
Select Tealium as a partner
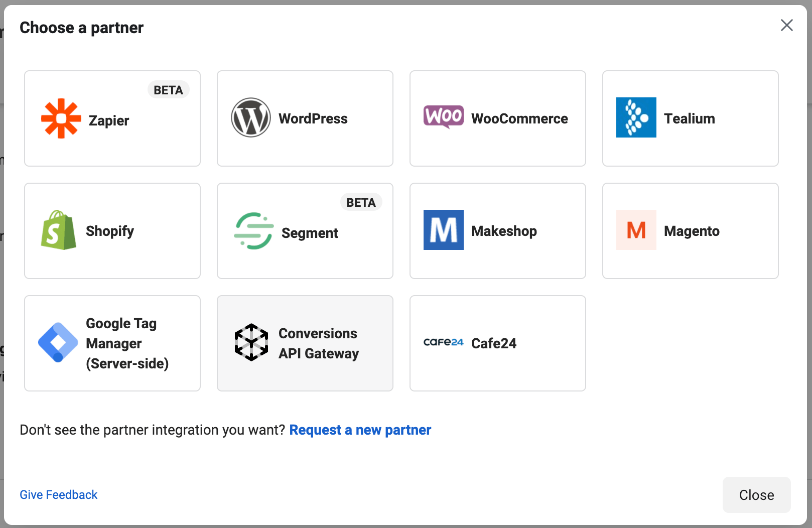(690, 118)
